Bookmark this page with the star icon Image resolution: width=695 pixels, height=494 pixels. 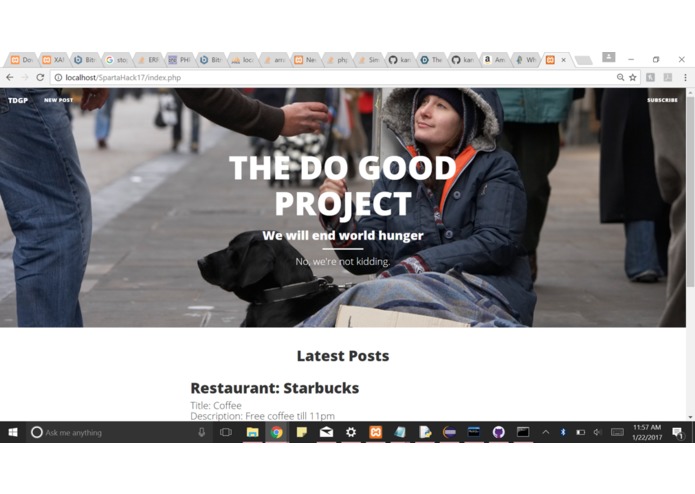coord(633,78)
